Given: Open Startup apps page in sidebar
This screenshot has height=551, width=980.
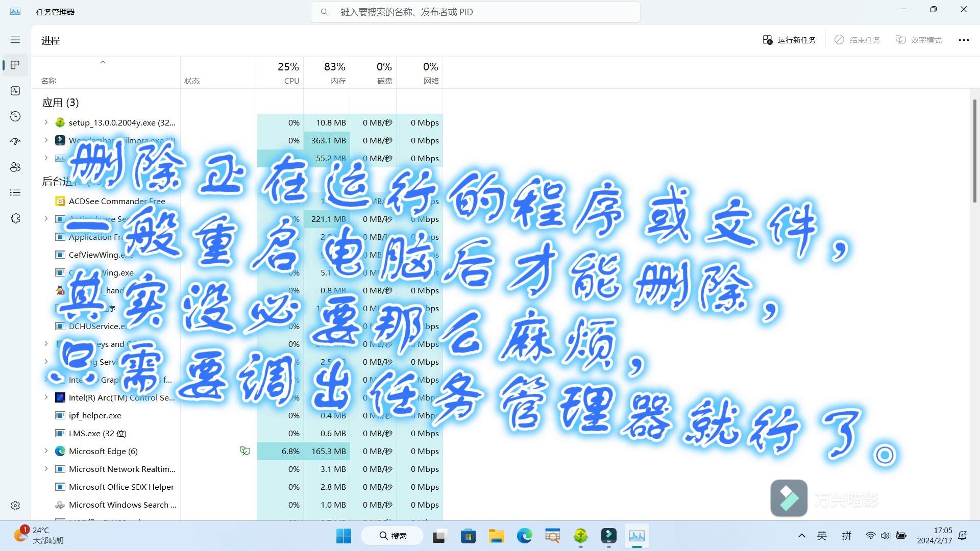Looking at the screenshot, I should point(15,141).
